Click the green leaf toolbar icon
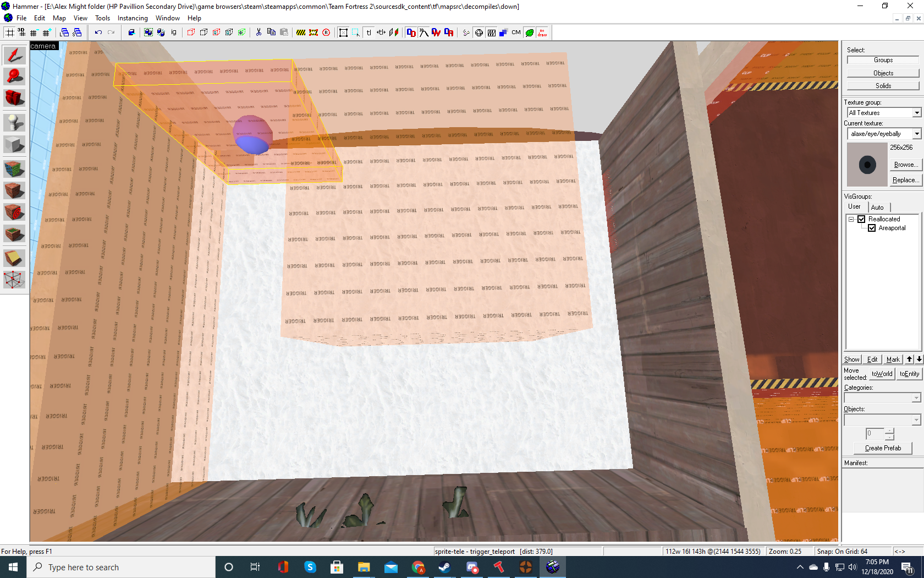 coord(530,32)
